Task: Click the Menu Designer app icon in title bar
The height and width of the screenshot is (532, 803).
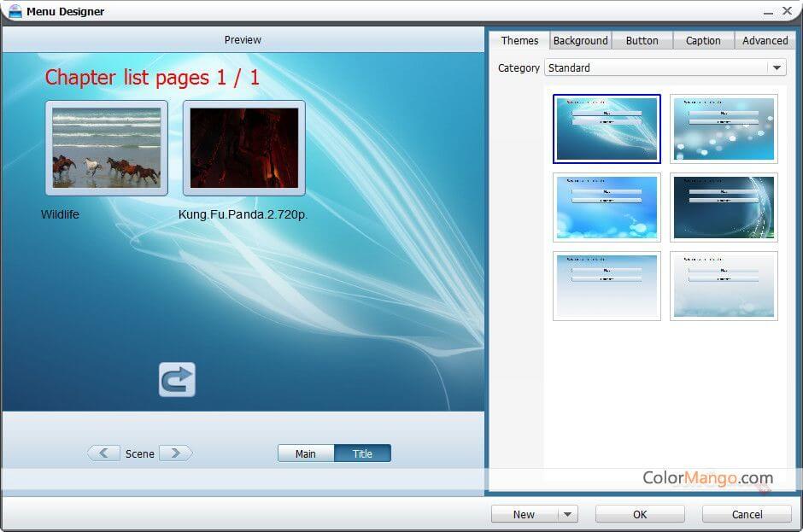Action: (15, 11)
